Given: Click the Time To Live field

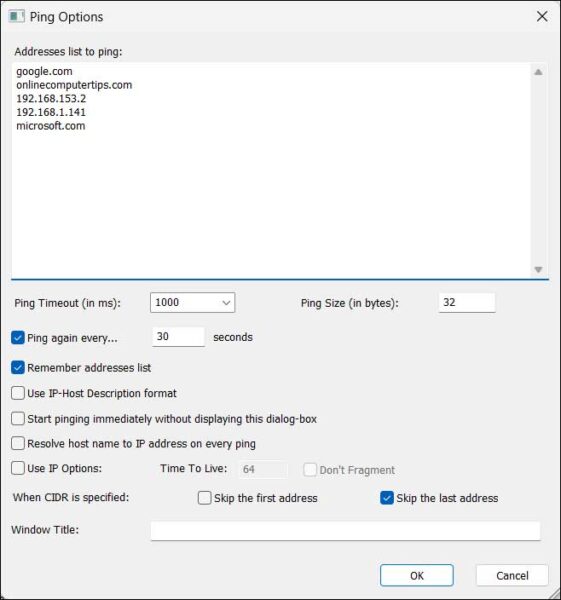Looking at the screenshot, I should point(263,469).
